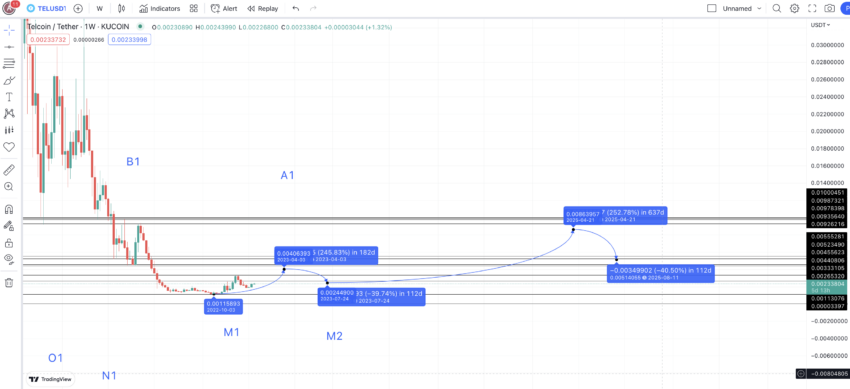850x389 pixels.
Task: Select the brush drawing tool
Action: [9, 81]
